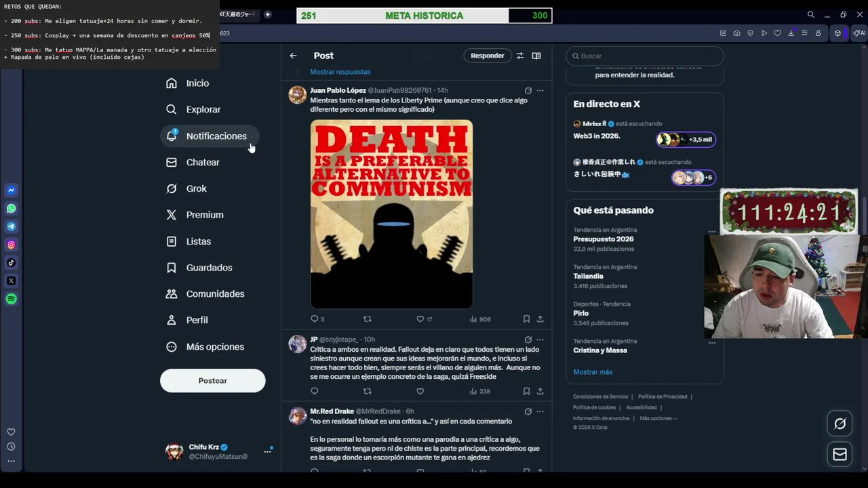Open browsing history clock icon in sidebar
This screenshot has height=488, width=868.
[11, 447]
